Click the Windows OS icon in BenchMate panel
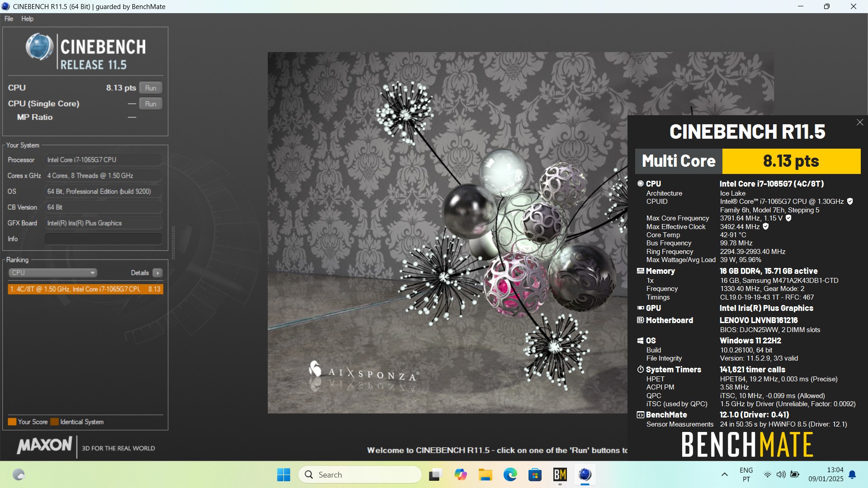Image resolution: width=868 pixels, height=488 pixels. (640, 340)
